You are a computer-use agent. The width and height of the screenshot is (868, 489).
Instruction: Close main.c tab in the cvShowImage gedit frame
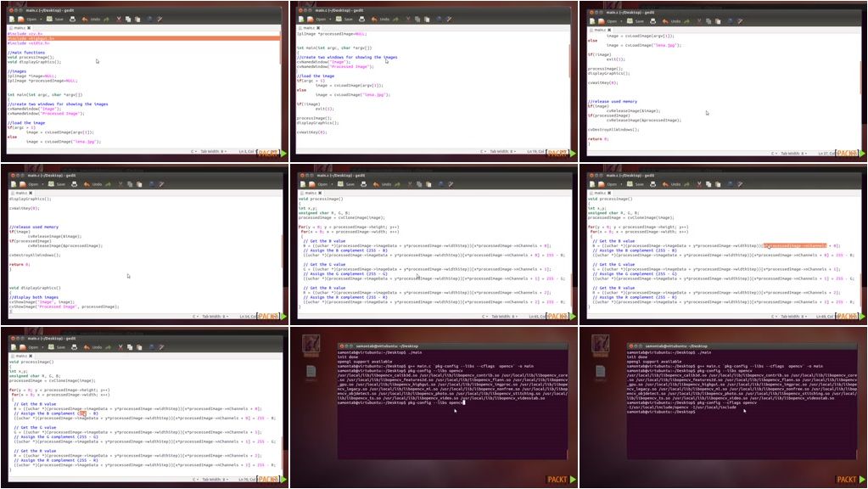[31, 193]
